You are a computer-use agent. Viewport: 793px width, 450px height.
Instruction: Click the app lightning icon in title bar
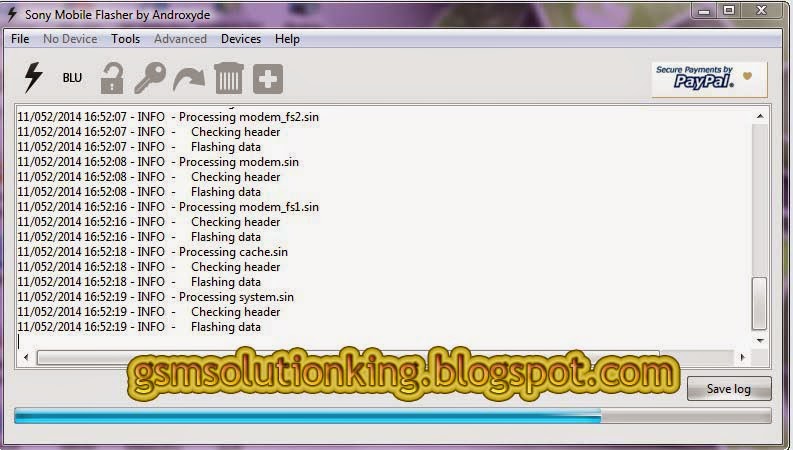pyautogui.click(x=12, y=14)
